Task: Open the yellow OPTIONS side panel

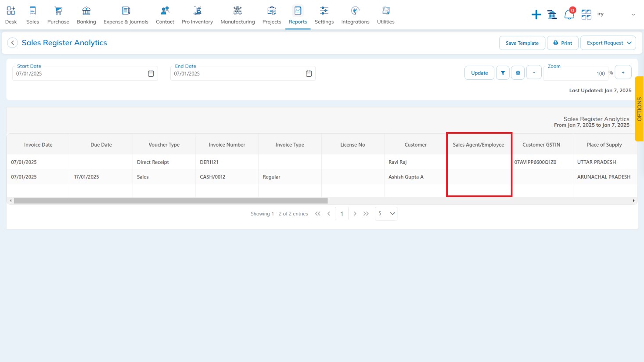Action: tap(639, 109)
